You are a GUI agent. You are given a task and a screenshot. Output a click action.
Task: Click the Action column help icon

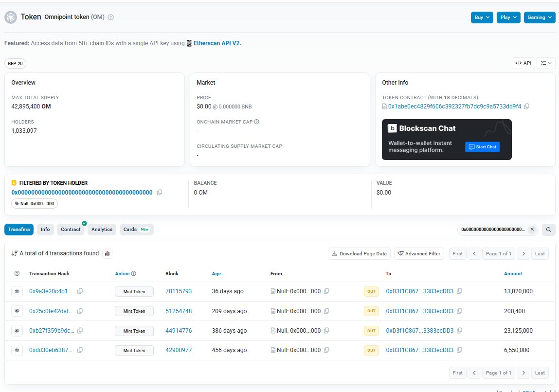(x=134, y=274)
